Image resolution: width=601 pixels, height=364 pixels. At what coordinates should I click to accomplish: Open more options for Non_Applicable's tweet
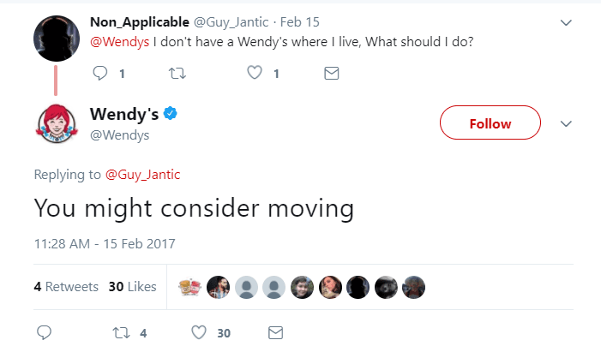[565, 23]
